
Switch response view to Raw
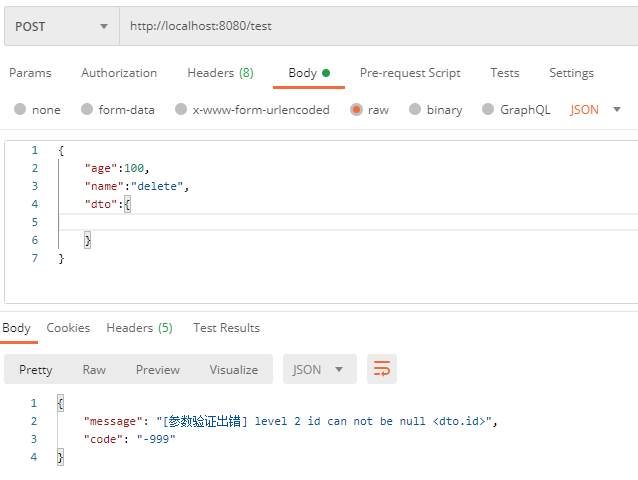pyautogui.click(x=94, y=369)
